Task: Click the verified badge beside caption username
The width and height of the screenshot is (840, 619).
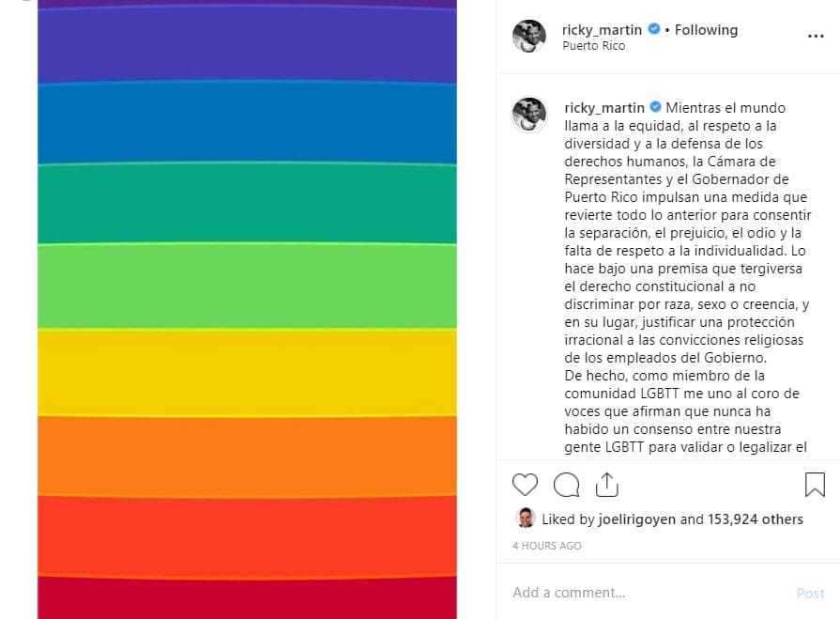Action: (x=654, y=108)
